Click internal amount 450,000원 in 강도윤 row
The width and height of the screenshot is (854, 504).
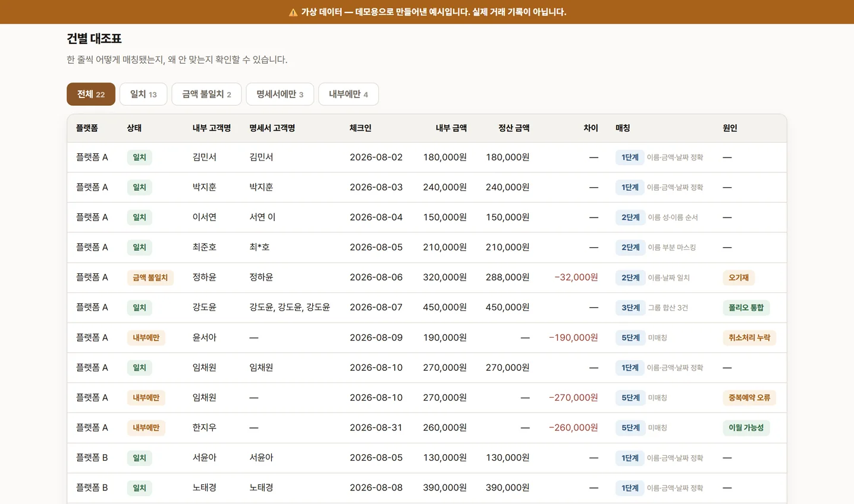coord(445,308)
